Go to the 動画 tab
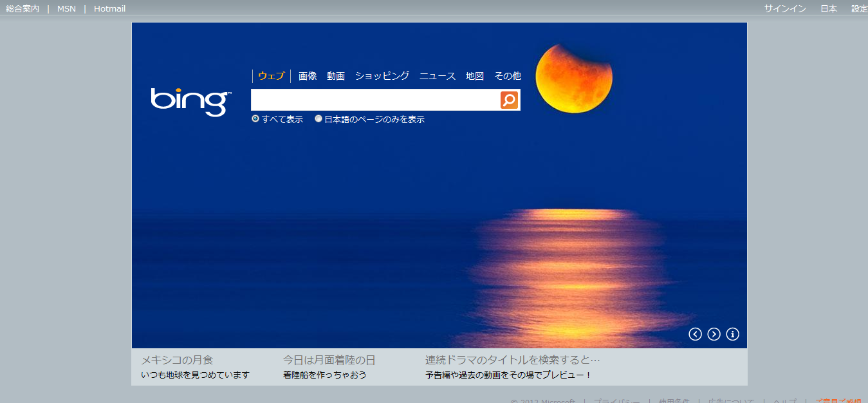Image resolution: width=868 pixels, height=403 pixels. [x=336, y=76]
